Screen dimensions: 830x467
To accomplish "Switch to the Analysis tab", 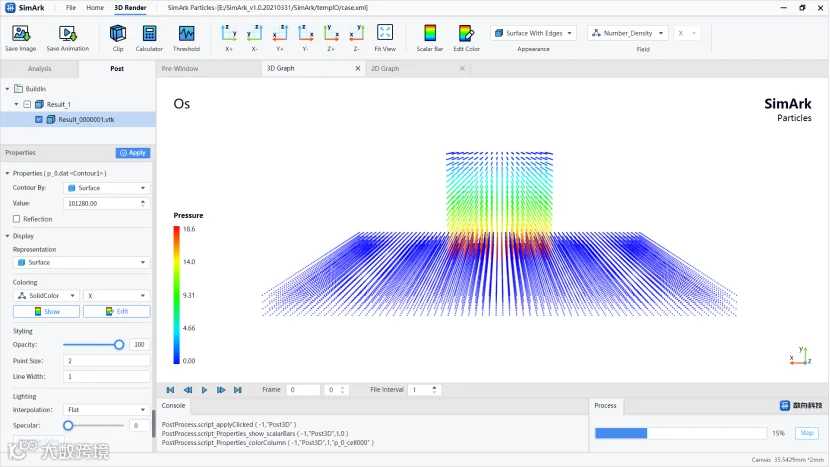I will pos(40,68).
